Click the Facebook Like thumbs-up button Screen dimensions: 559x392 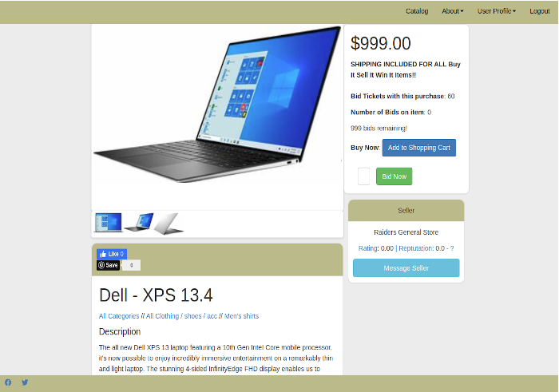point(112,254)
